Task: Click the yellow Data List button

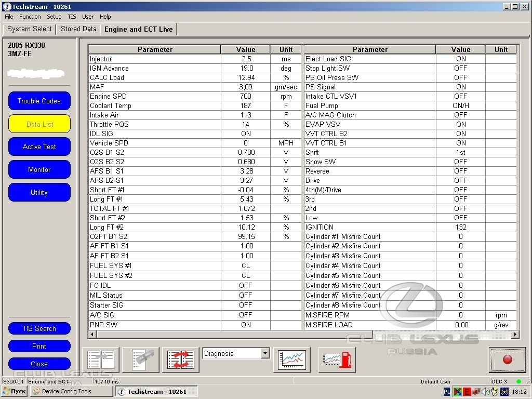Action: coord(39,124)
